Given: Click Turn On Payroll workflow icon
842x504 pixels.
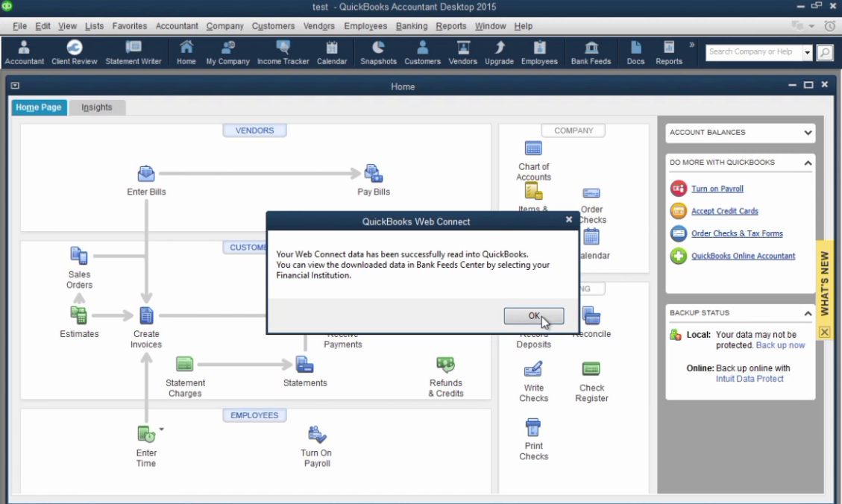Looking at the screenshot, I should (316, 434).
